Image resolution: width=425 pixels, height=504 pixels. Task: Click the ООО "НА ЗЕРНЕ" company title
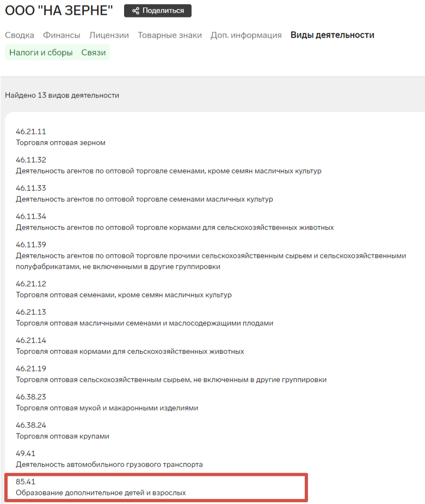tap(59, 10)
